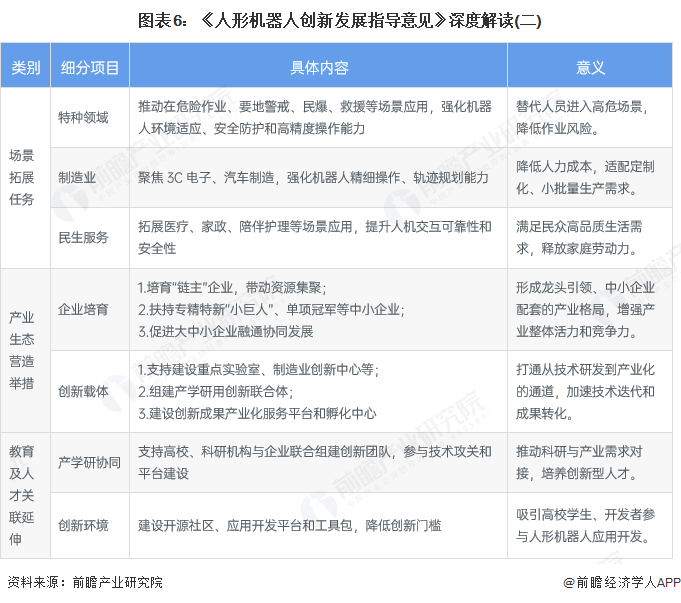Click the chart title 图表6 heading

[x=339, y=20]
